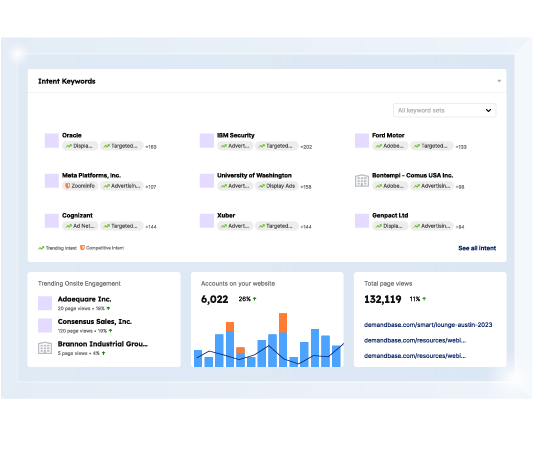This screenshot has width=540, height=450.
Task: Click the ZoomInfo competitive intent tag
Action: point(80,186)
